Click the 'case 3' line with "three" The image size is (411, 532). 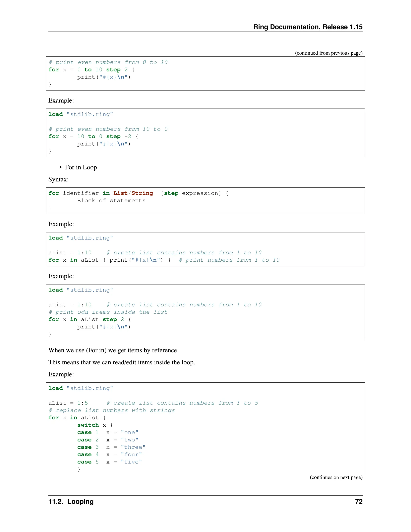pos(111,447)
